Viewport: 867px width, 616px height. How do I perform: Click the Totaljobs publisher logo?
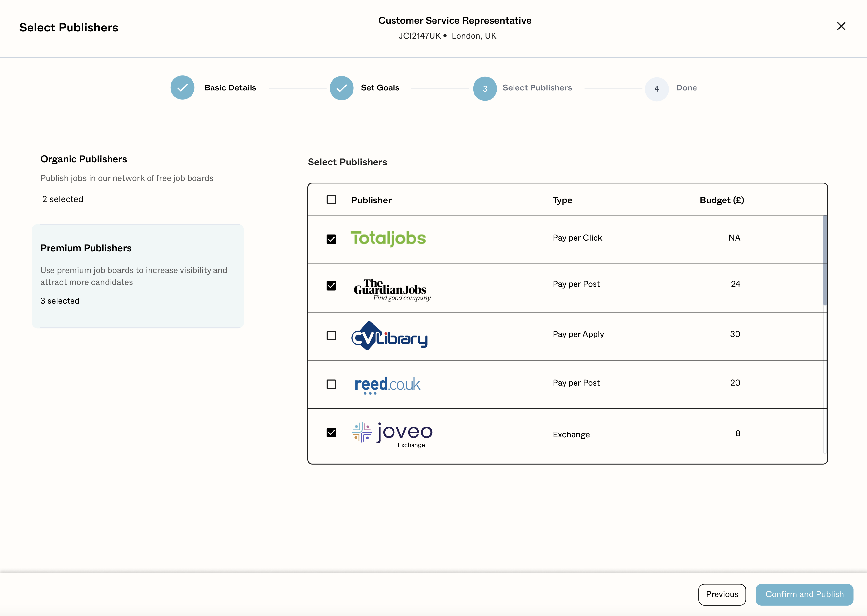388,238
